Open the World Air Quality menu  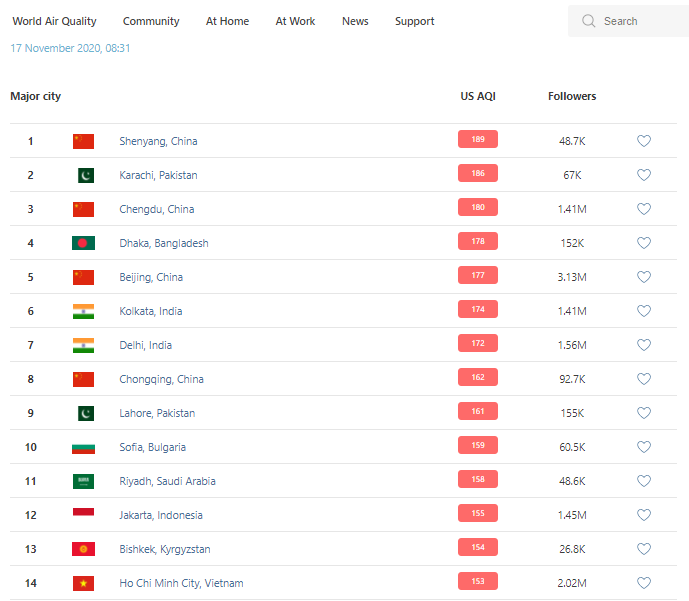54,21
